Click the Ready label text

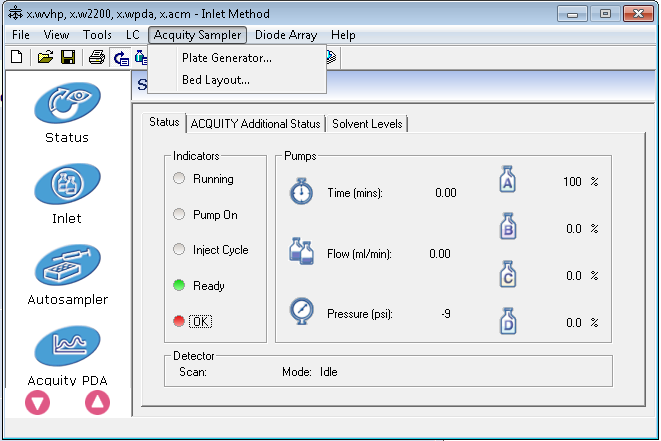(209, 286)
